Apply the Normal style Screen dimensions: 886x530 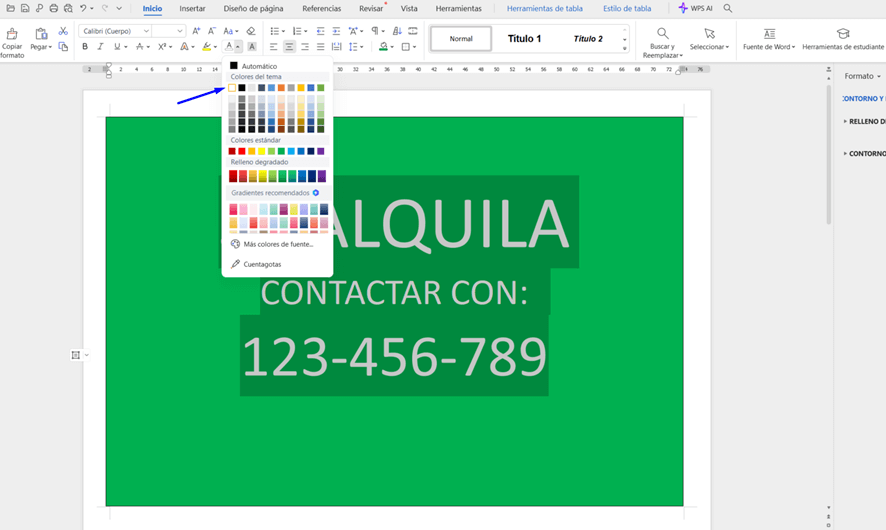[461, 39]
